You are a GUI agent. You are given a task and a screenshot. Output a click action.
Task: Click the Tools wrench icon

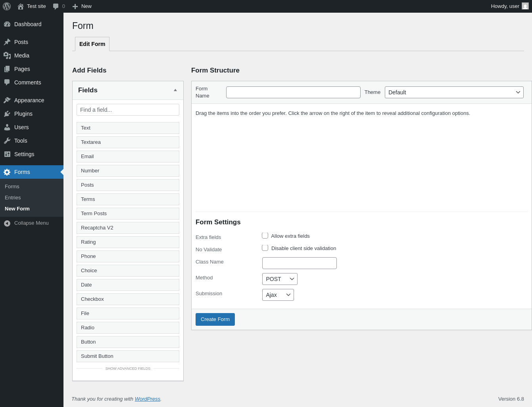click(x=7, y=141)
